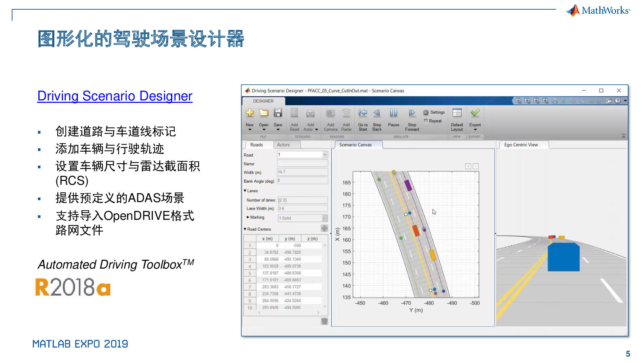Create a new scenario with New icon
Image resolution: width=644 pixels, height=363 pixels.
click(250, 113)
